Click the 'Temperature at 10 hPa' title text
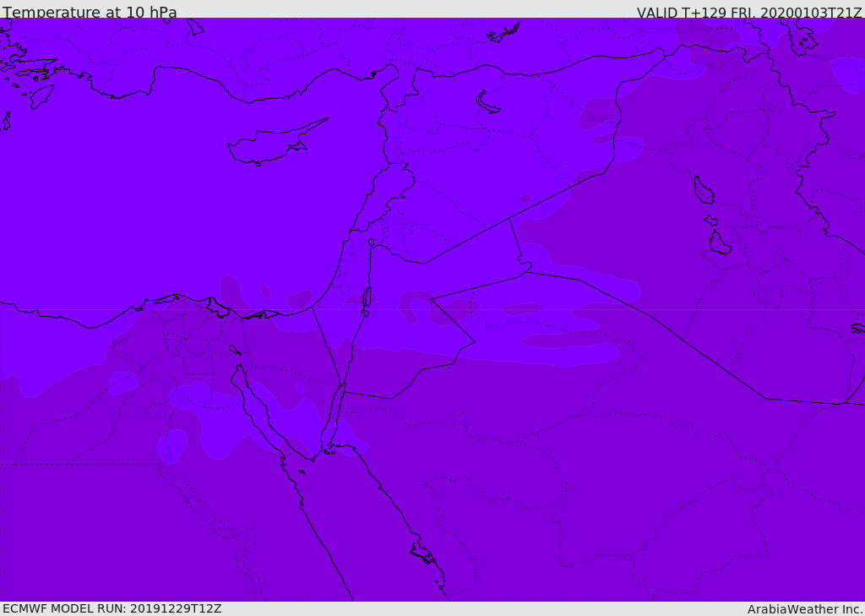The height and width of the screenshot is (616, 865). point(90,12)
